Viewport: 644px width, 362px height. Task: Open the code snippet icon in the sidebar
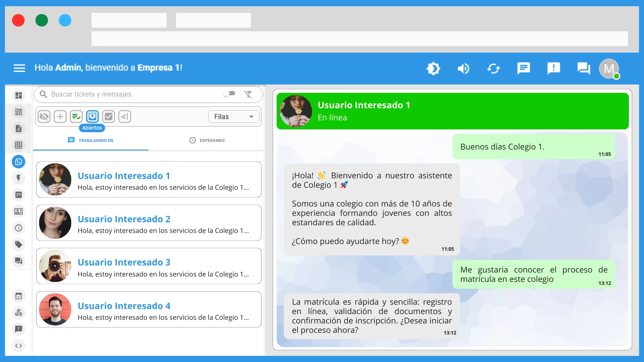click(x=18, y=346)
